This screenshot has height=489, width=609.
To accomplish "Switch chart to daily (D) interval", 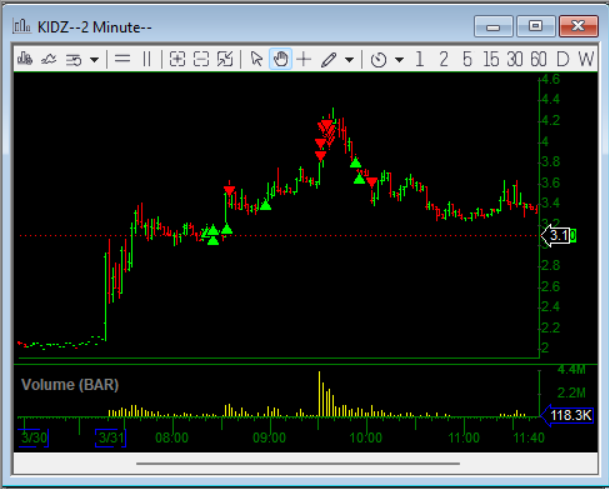I will click(562, 59).
